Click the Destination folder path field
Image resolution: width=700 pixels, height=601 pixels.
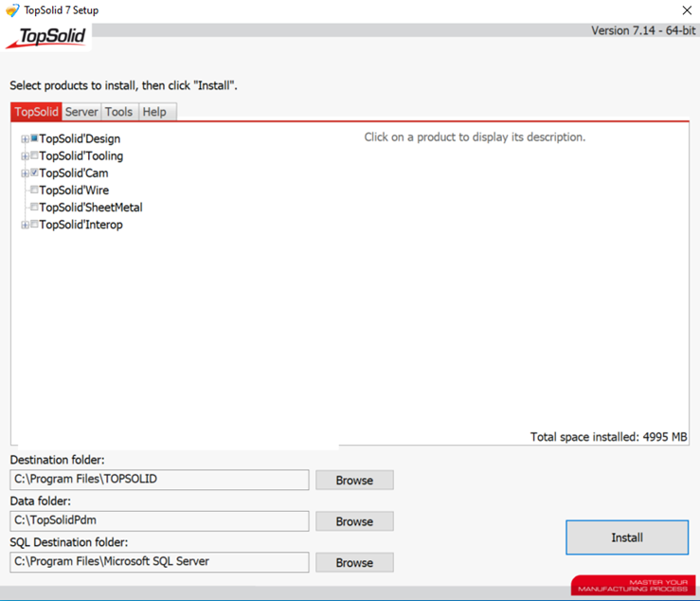(x=159, y=480)
